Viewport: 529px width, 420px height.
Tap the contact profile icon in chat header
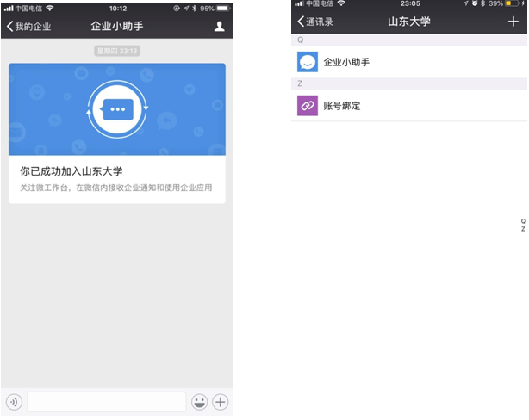[219, 27]
